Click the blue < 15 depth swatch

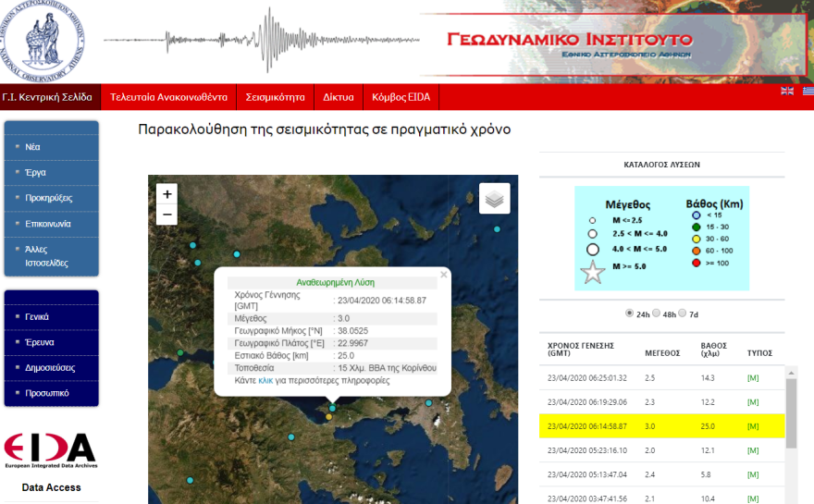697,215
